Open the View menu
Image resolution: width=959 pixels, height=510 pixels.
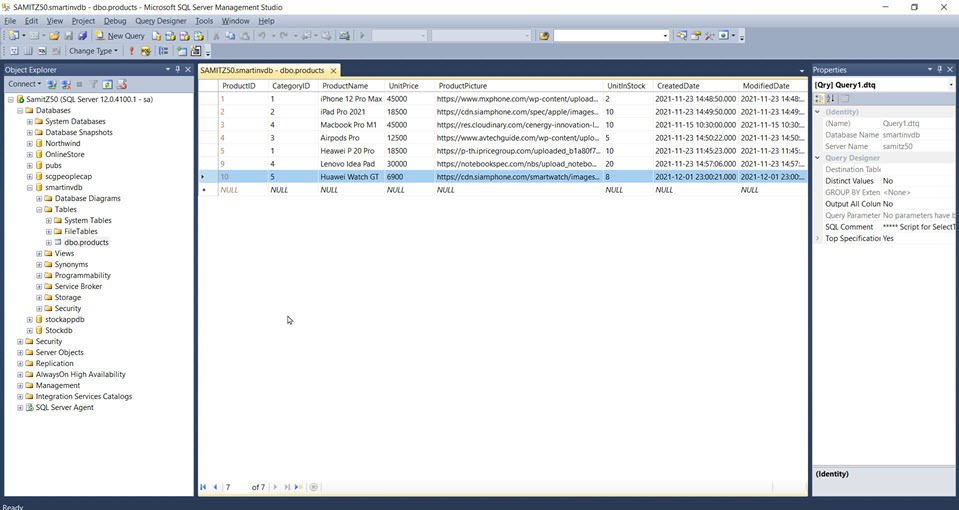click(x=54, y=21)
